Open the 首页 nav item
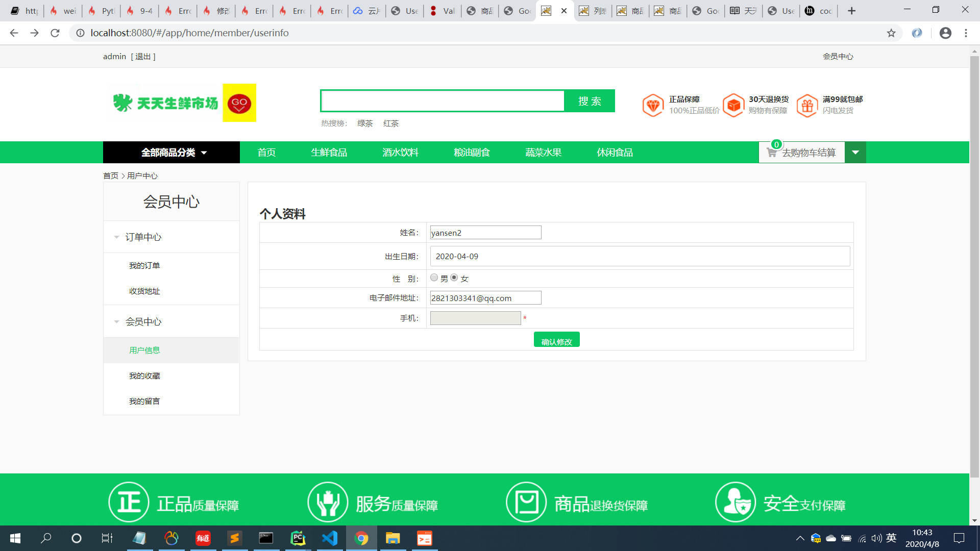Image resolution: width=980 pixels, height=551 pixels. [x=266, y=153]
